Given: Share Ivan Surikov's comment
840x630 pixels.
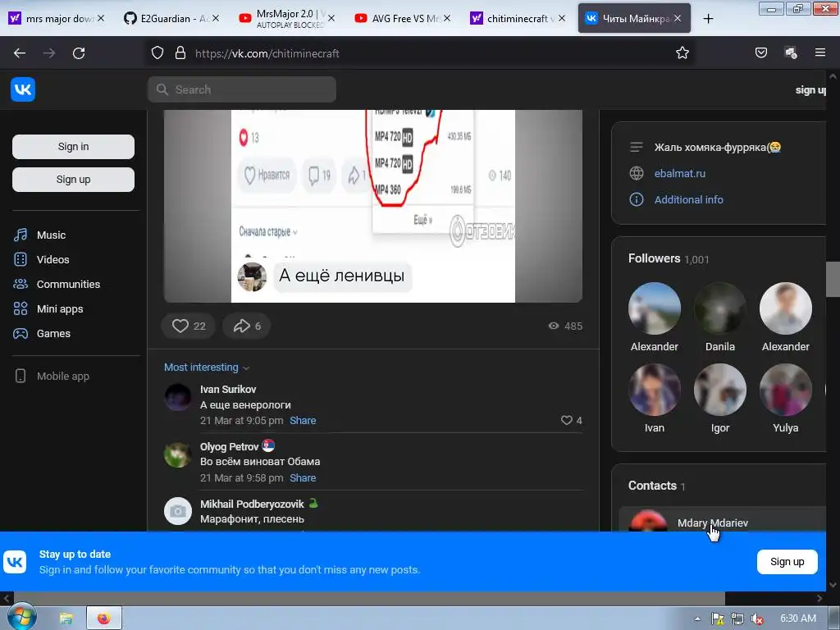Looking at the screenshot, I should (x=303, y=421).
